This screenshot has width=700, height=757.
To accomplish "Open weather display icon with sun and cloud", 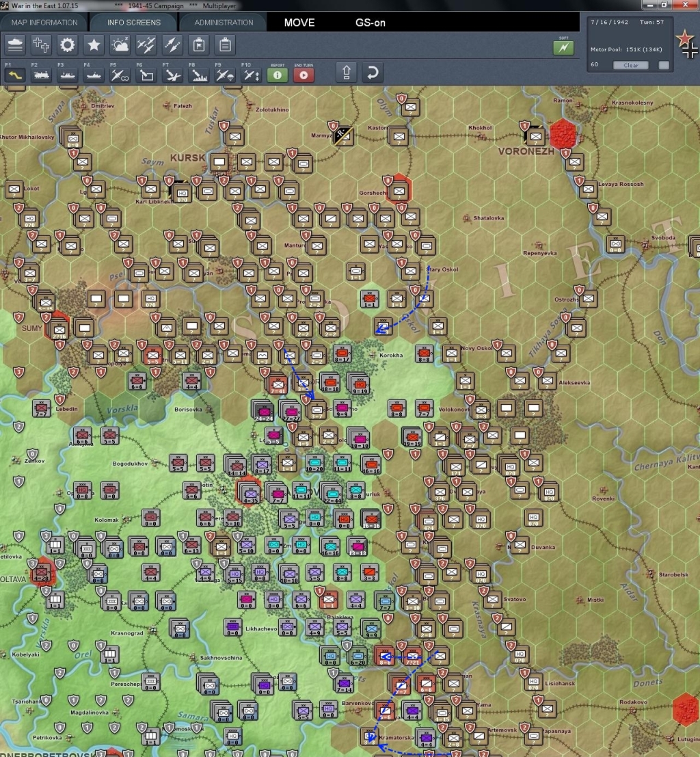I will click(x=120, y=45).
